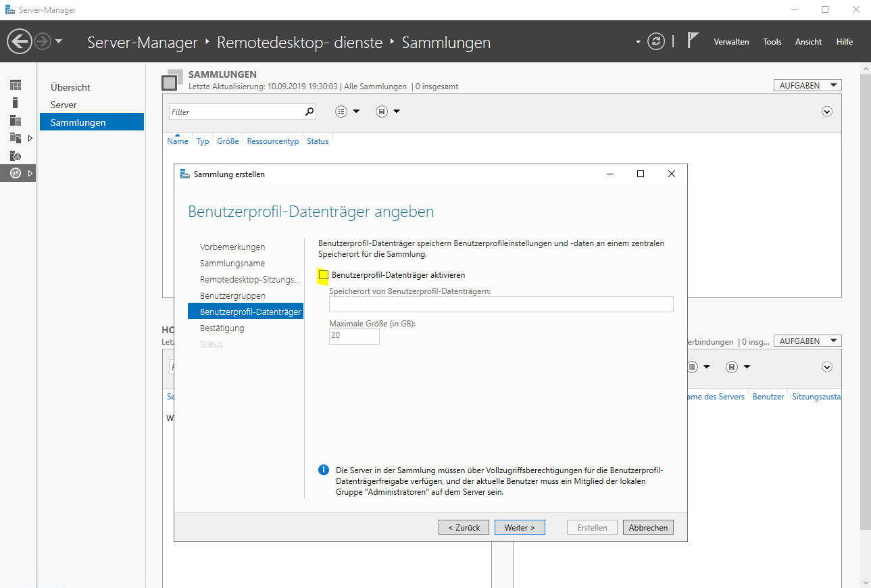Click scroll-up arrow of main scrollbar
871x588 pixels.
coord(865,68)
